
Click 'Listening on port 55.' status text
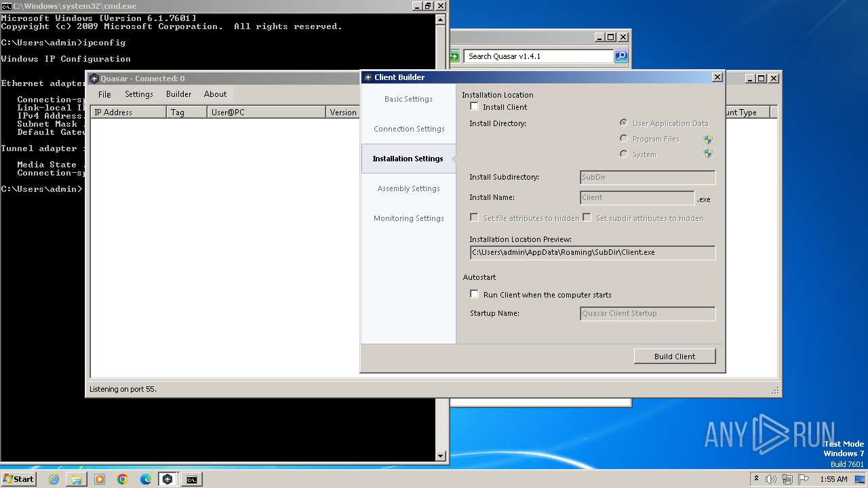pos(123,390)
